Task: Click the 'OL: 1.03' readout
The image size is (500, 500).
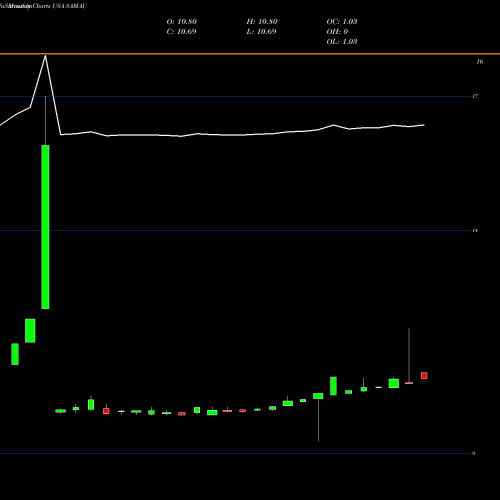Action: click(x=342, y=42)
